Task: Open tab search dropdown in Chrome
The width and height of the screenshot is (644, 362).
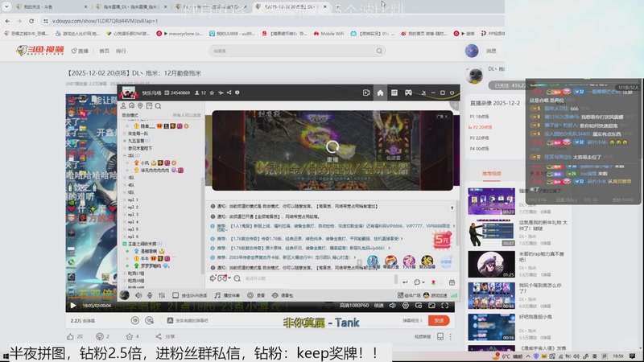Action: (x=6, y=6)
